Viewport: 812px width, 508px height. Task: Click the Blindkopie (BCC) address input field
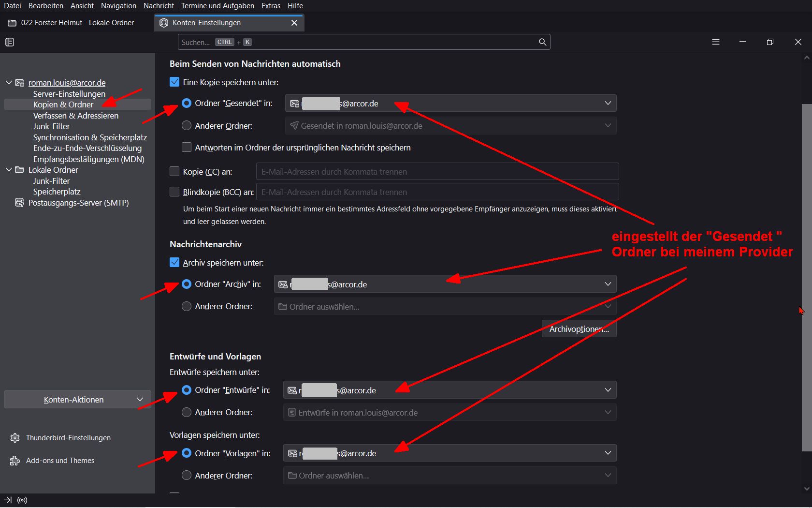437,192
